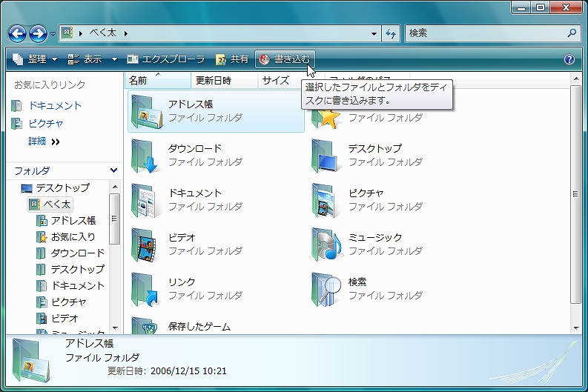The image size is (588, 392).
Task: Select リンク folder icon in file list
Action: point(145,290)
